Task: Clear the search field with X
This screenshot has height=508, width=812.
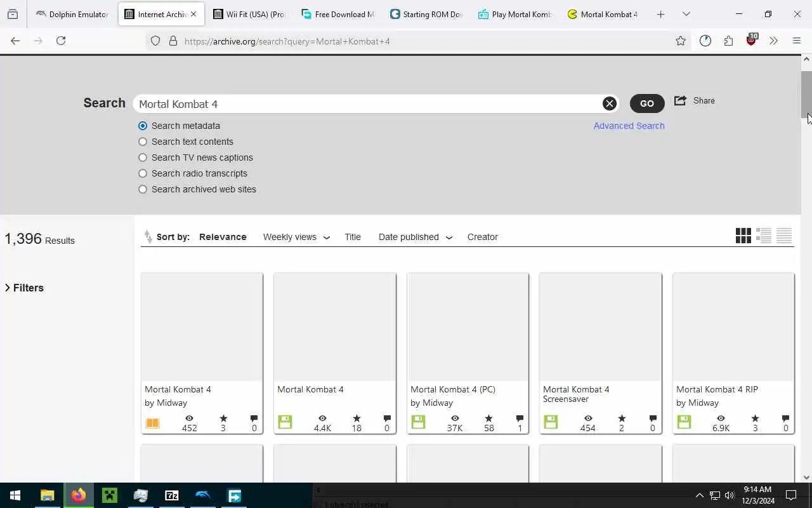Action: 609,104
